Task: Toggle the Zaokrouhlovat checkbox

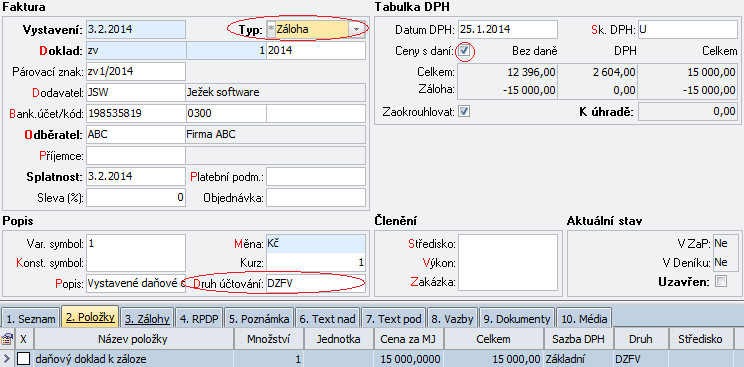Action: point(465,112)
